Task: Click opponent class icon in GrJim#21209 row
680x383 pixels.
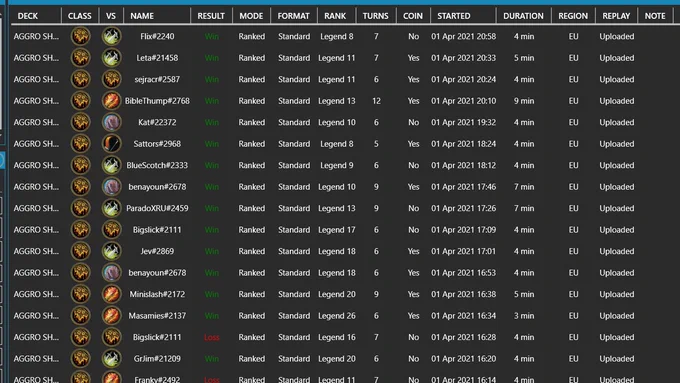Action: 111,359
